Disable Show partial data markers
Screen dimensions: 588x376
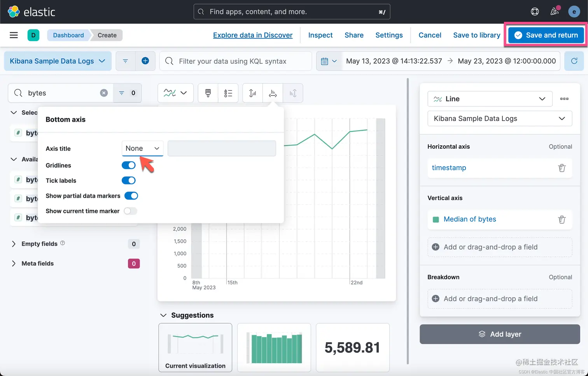[131, 196]
